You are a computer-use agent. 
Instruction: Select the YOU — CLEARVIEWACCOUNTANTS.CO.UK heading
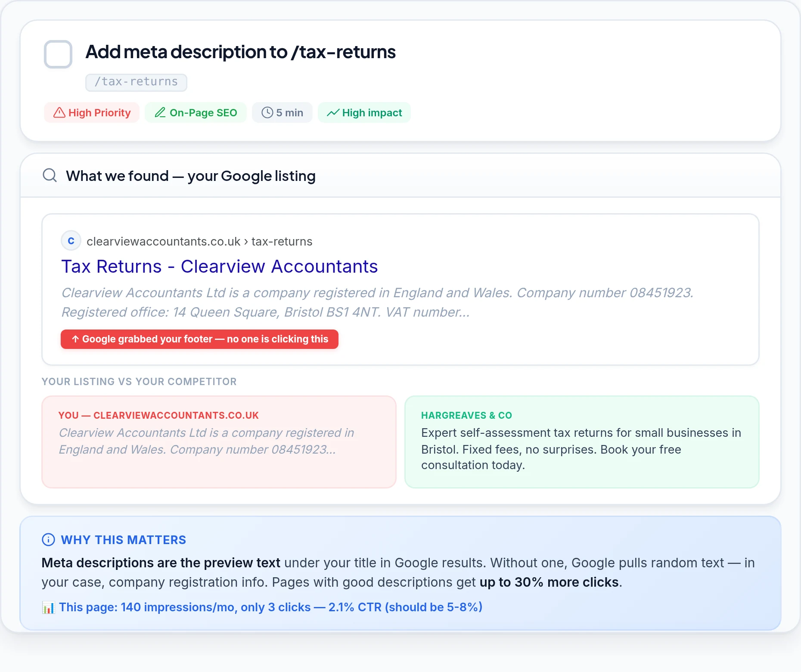158,416
